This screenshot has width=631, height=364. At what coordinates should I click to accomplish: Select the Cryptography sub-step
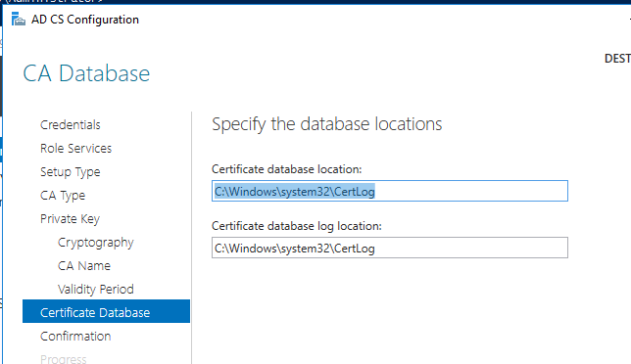pyautogui.click(x=95, y=243)
